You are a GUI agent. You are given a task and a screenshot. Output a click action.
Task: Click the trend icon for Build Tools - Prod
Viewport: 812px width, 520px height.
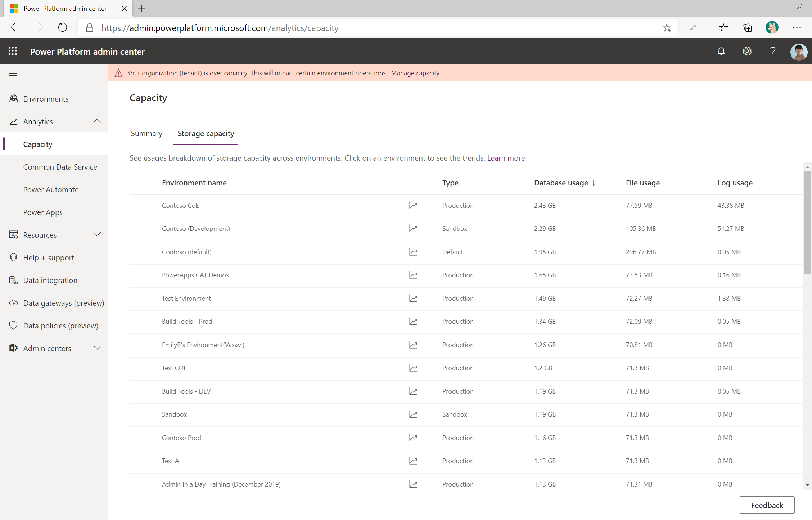pyautogui.click(x=412, y=322)
